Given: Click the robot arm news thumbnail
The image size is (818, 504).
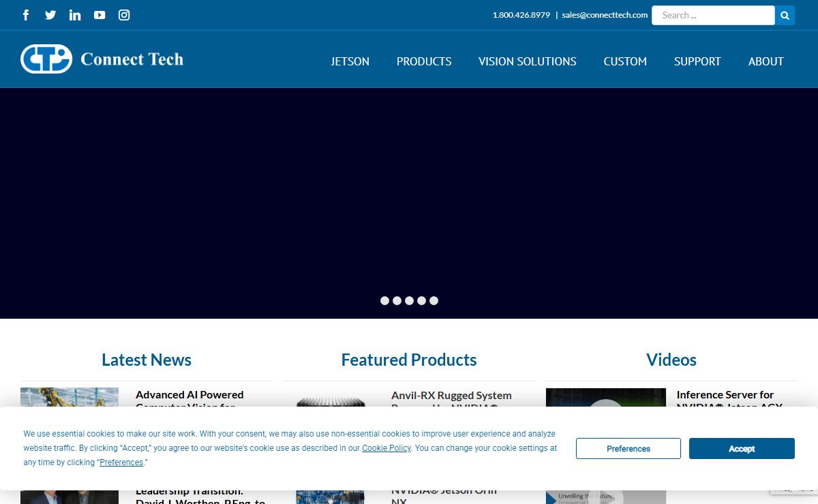Looking at the screenshot, I should point(70,398).
